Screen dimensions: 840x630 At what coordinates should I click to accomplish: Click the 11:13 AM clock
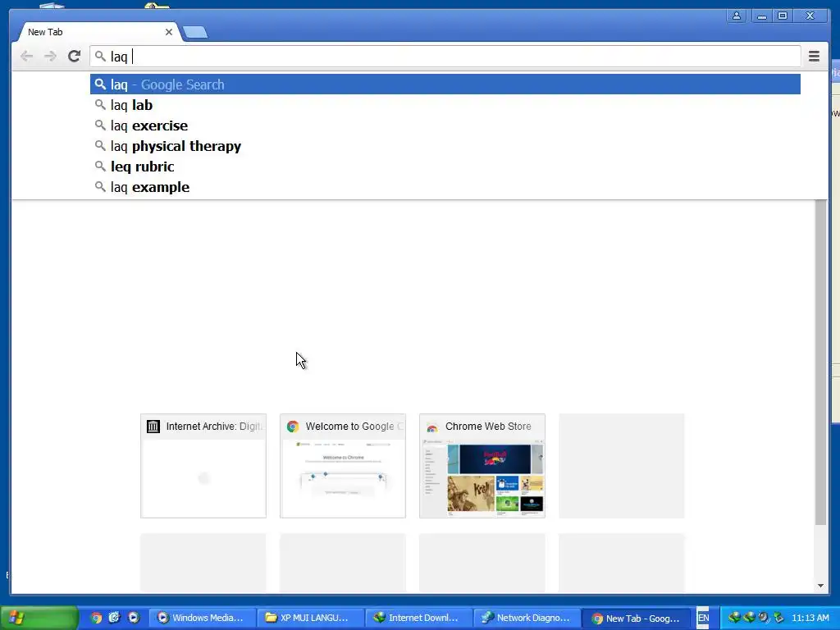click(x=810, y=619)
